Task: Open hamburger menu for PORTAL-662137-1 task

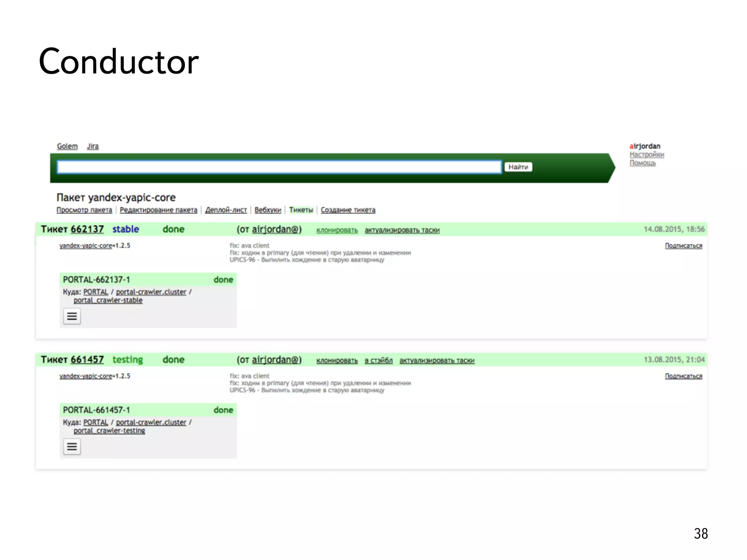Action: 72,316
